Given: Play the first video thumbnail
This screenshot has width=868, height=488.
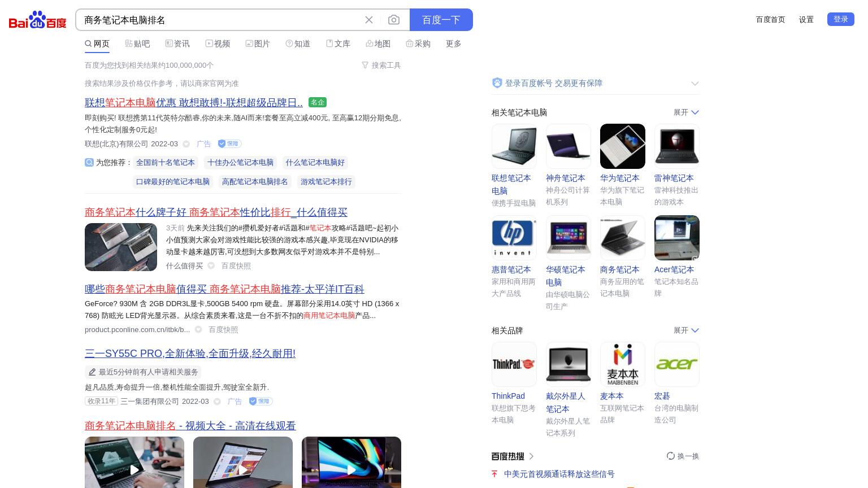Looking at the screenshot, I should 134,463.
